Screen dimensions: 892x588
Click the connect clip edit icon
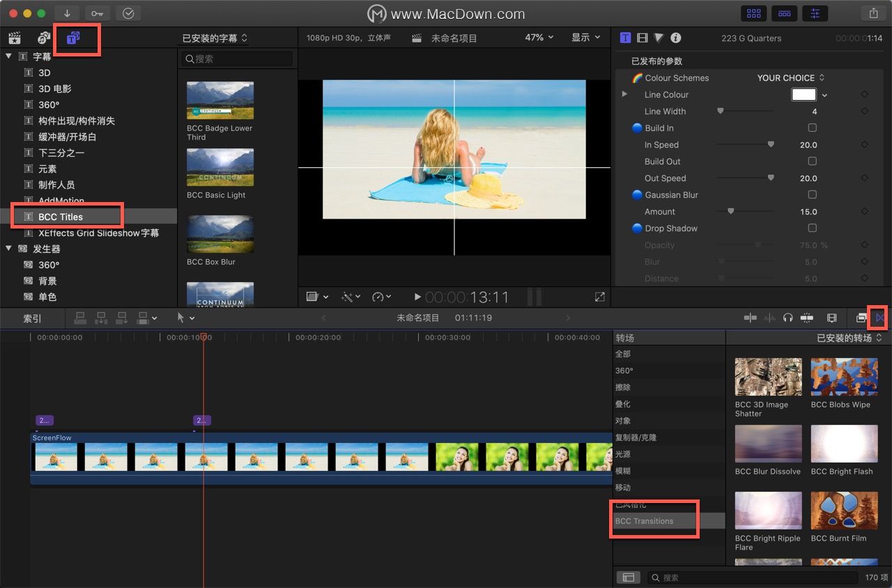81,318
